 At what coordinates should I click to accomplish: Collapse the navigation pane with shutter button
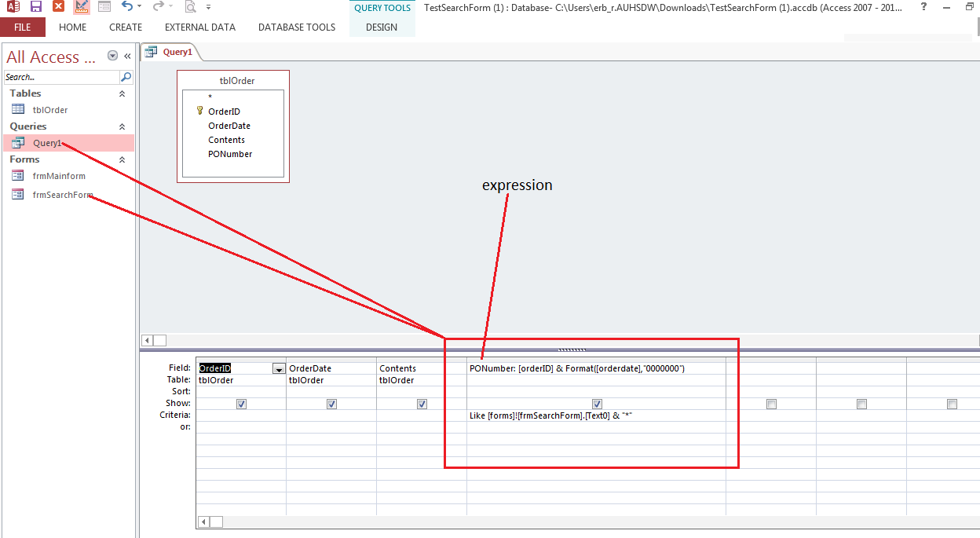(x=127, y=56)
